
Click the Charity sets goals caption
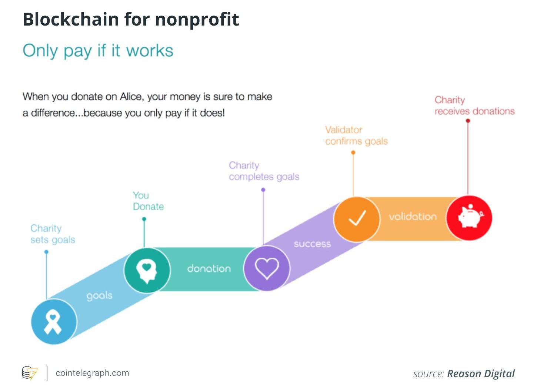pos(53,234)
